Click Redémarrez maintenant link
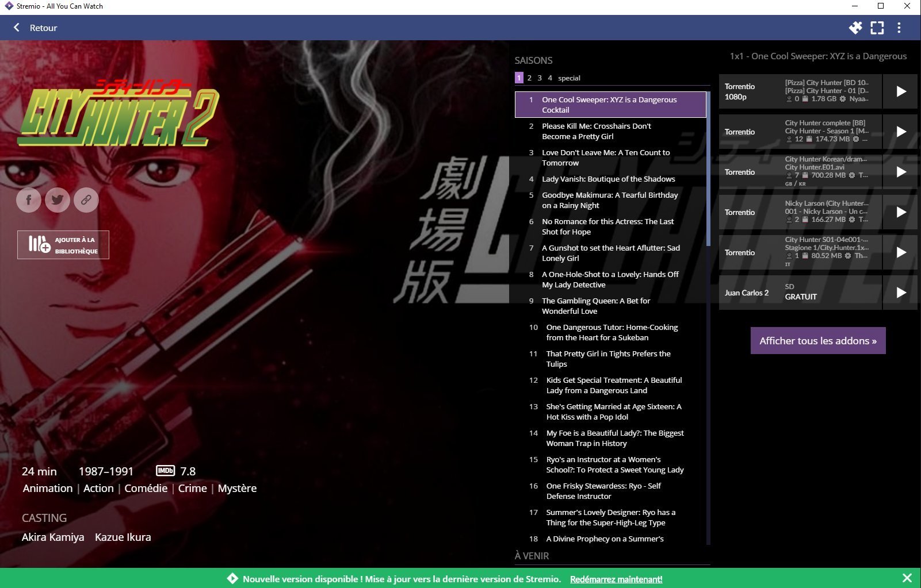921x588 pixels. point(616,579)
